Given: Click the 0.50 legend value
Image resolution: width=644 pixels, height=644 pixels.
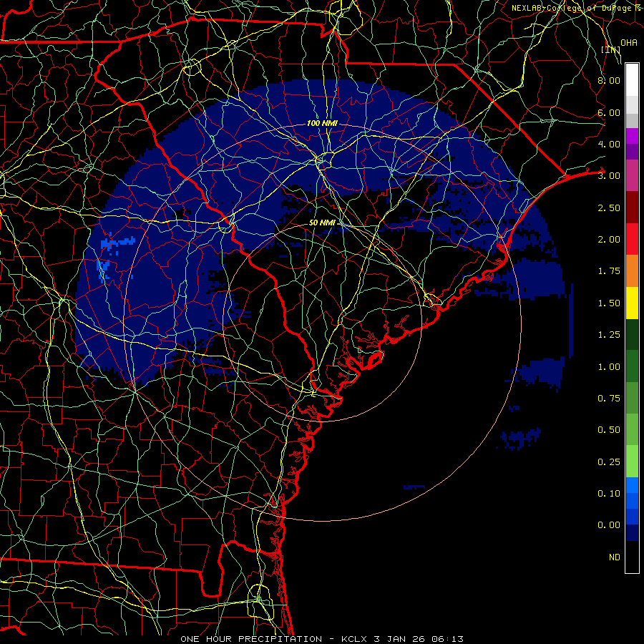Looking at the screenshot, I should [x=609, y=430].
